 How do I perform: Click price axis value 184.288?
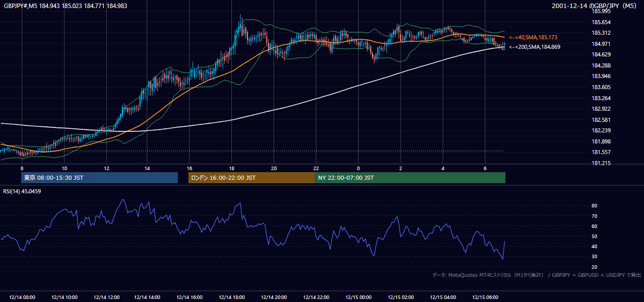coord(601,65)
